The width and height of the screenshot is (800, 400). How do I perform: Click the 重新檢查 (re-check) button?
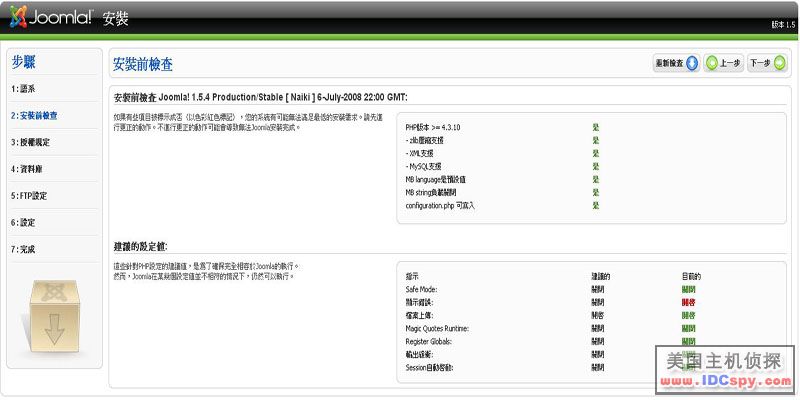677,63
